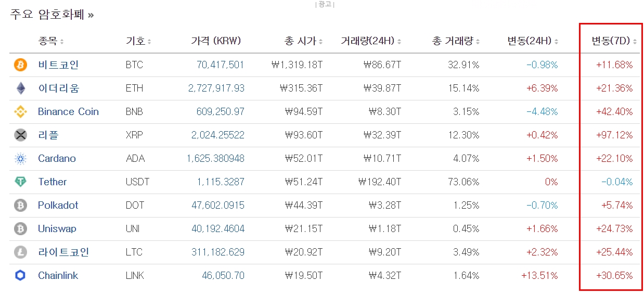The width and height of the screenshot is (644, 294).
Task: Sort table by 변동(24H) column
Action: pyautogui.click(x=533, y=41)
